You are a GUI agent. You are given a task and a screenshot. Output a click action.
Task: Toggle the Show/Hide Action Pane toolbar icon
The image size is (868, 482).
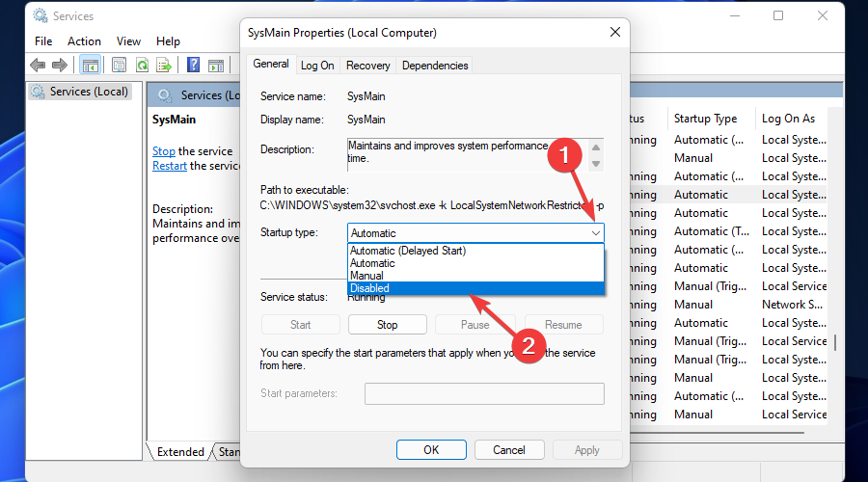pyautogui.click(x=216, y=66)
